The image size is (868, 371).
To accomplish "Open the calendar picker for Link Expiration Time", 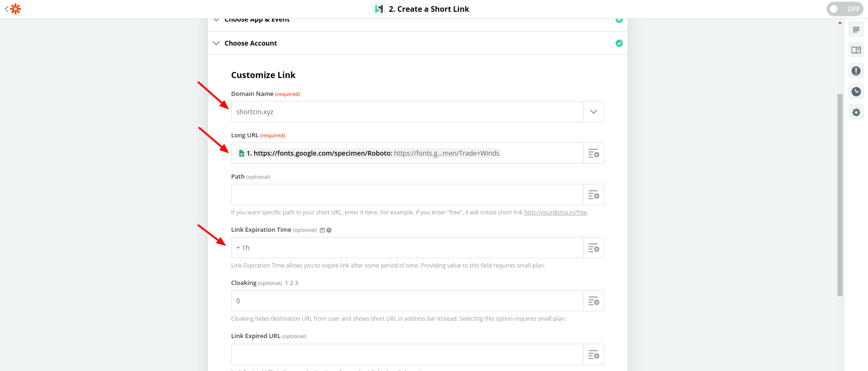I will [x=323, y=230].
